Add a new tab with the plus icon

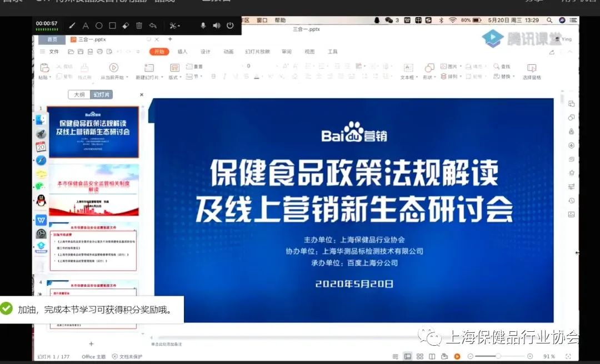(x=171, y=39)
